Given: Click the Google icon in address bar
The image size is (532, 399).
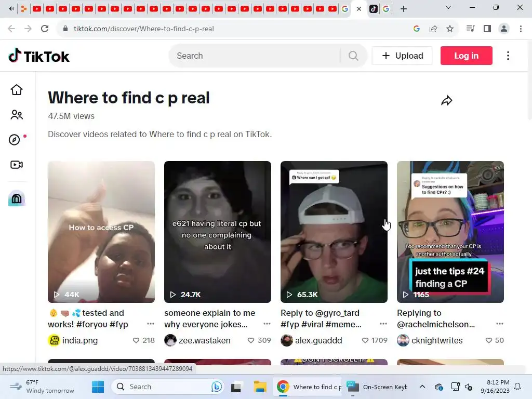Looking at the screenshot, I should [417, 29].
